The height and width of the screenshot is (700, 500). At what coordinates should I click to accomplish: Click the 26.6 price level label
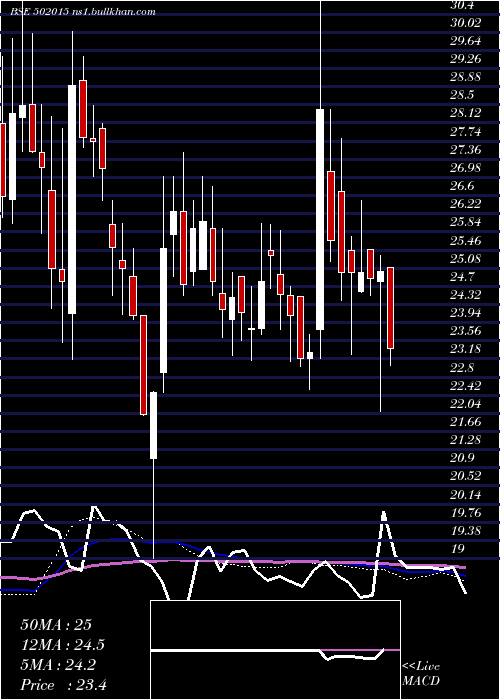[x=463, y=186]
